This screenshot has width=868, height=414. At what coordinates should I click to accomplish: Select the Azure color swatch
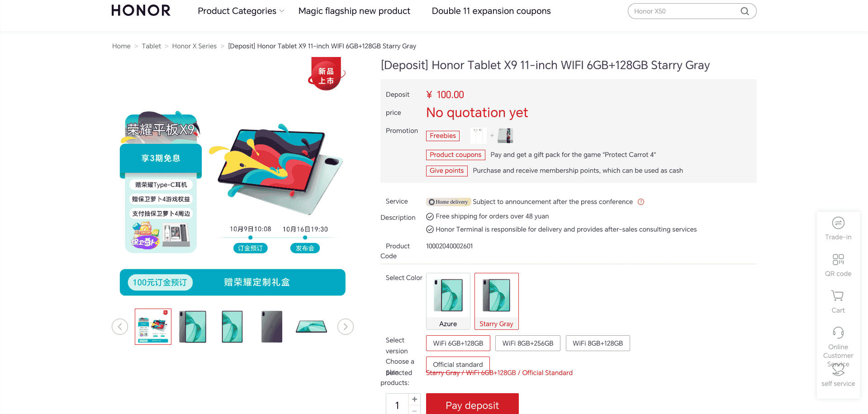pos(448,301)
